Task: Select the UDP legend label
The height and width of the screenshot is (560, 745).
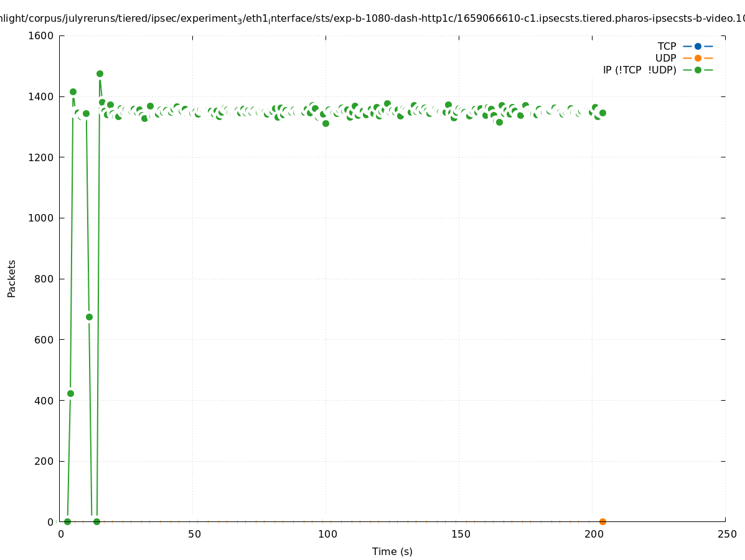Action: pyautogui.click(x=665, y=58)
